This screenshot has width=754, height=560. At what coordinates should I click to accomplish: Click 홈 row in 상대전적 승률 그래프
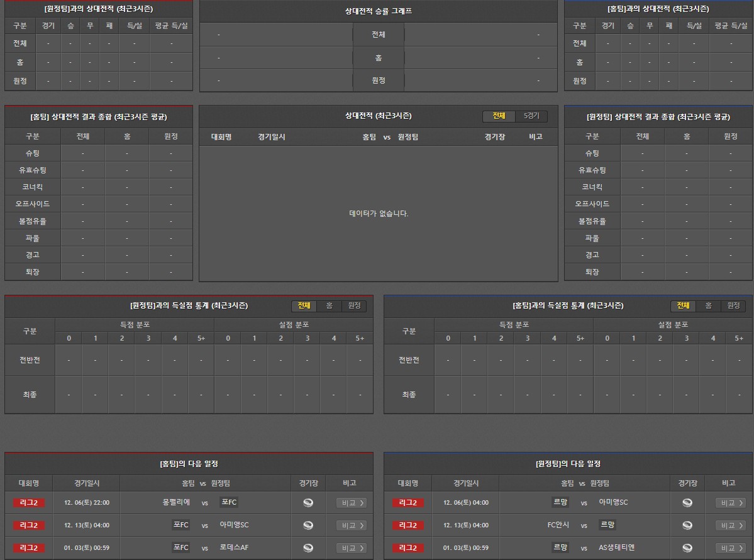(378, 58)
